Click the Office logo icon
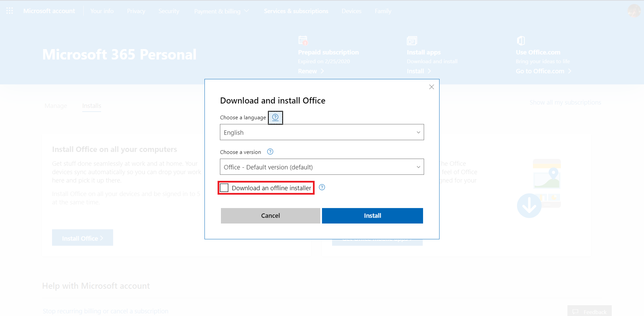Screen dimensions: 644x316 [521, 41]
